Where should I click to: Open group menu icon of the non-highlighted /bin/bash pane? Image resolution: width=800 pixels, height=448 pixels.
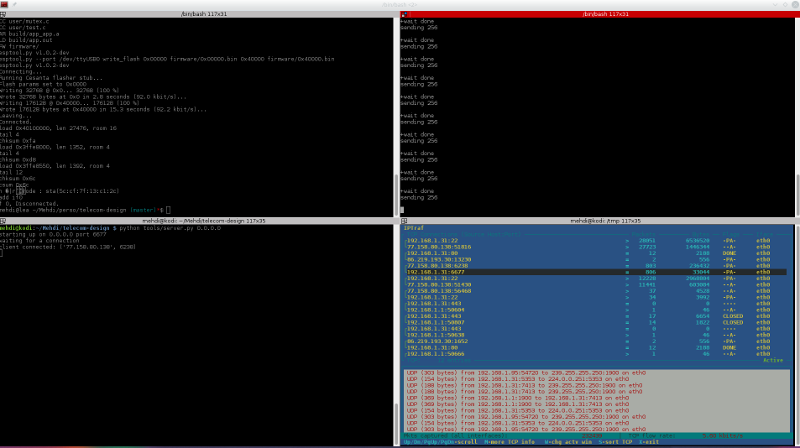pyautogui.click(x=3, y=14)
